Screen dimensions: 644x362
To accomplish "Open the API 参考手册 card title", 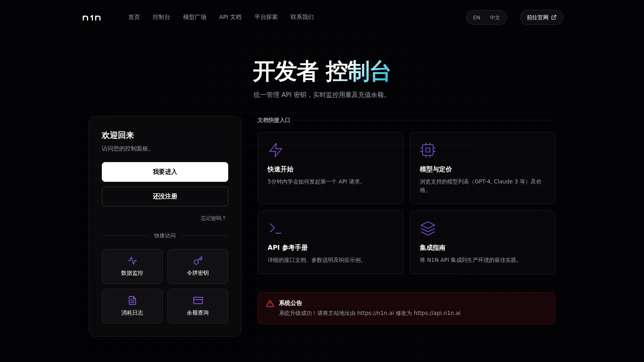I will [288, 248].
